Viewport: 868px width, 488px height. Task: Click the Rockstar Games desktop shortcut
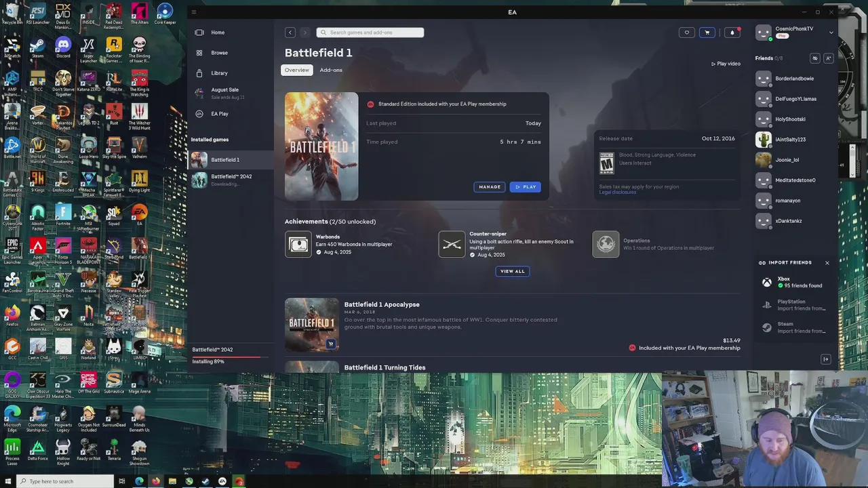114,49
